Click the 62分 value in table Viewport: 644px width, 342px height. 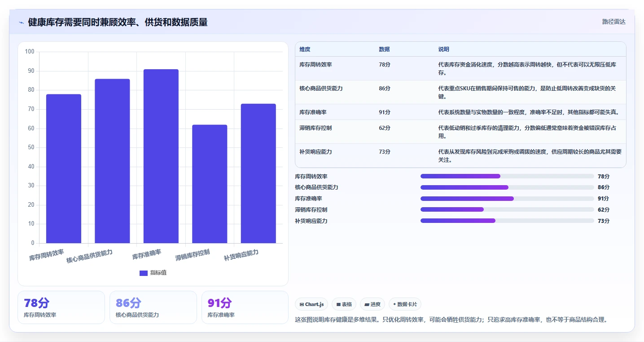385,128
